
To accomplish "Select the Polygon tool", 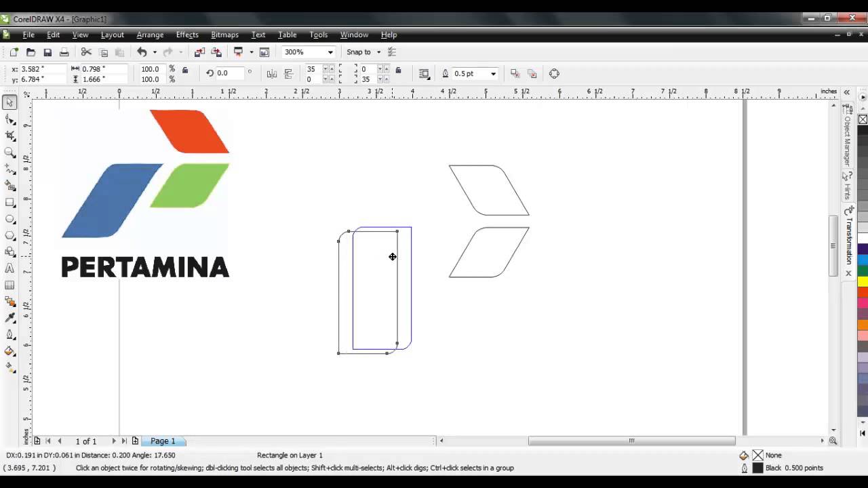I will click(9, 235).
